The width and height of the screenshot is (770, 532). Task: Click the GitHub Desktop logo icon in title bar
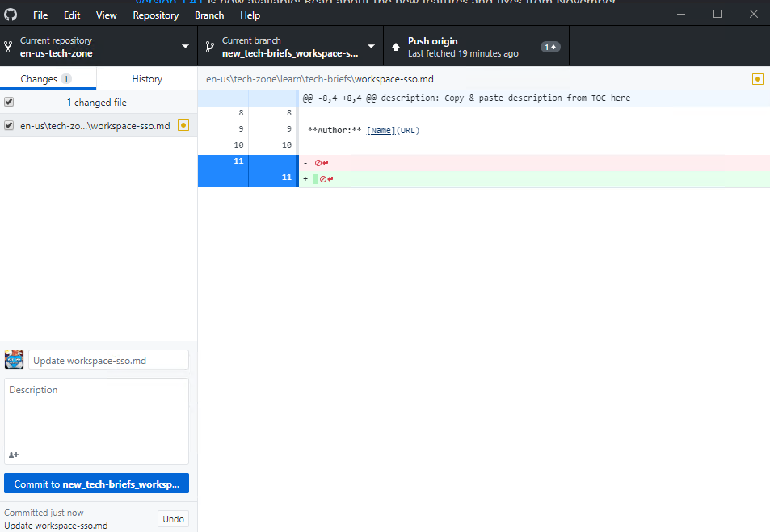click(11, 14)
